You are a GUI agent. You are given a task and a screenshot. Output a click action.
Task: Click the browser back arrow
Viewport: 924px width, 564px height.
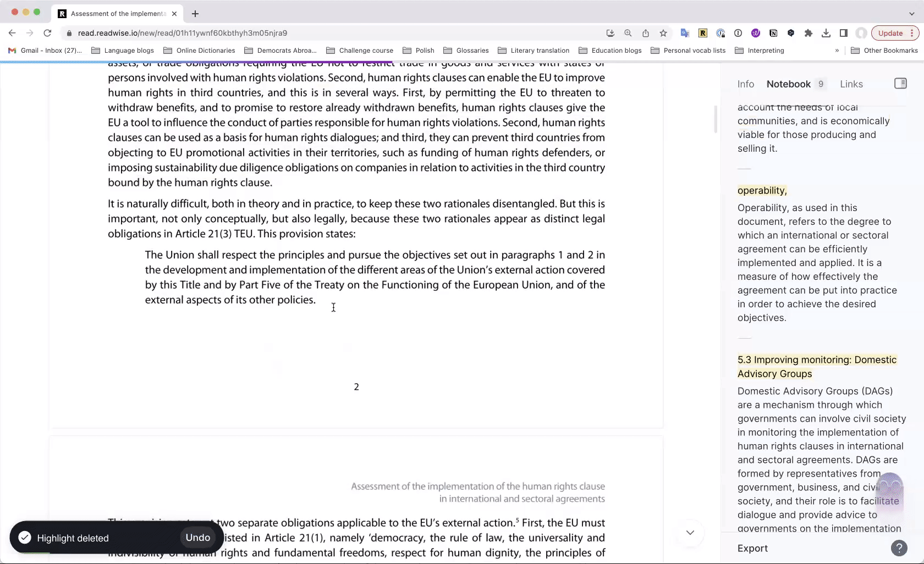coord(12,33)
